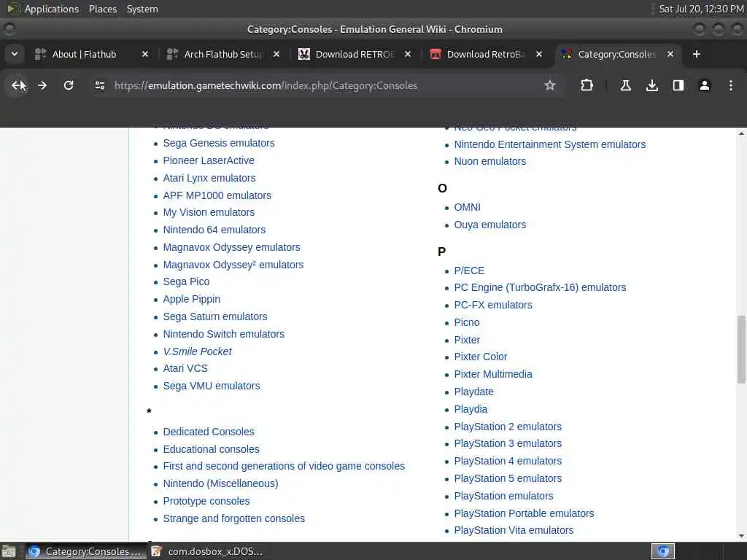This screenshot has width=747, height=560.
Task: Open Nintendo 64 emulators link
Action: tap(214, 230)
